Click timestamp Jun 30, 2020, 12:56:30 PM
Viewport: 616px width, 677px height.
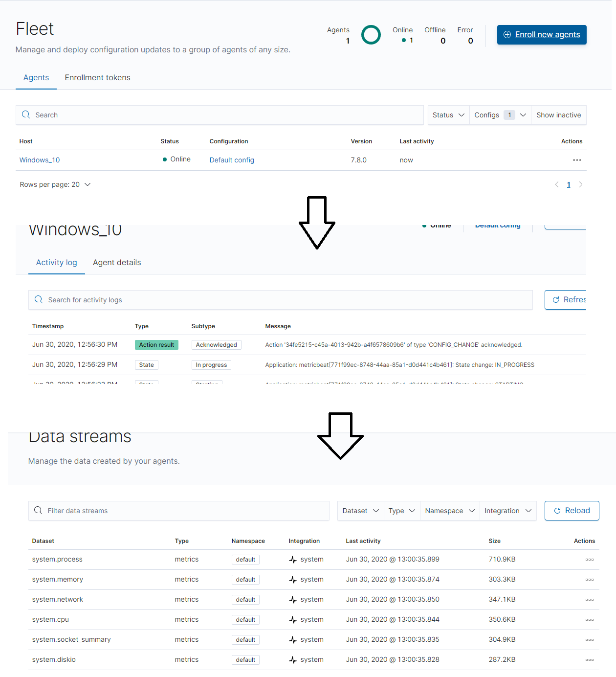[75, 345]
